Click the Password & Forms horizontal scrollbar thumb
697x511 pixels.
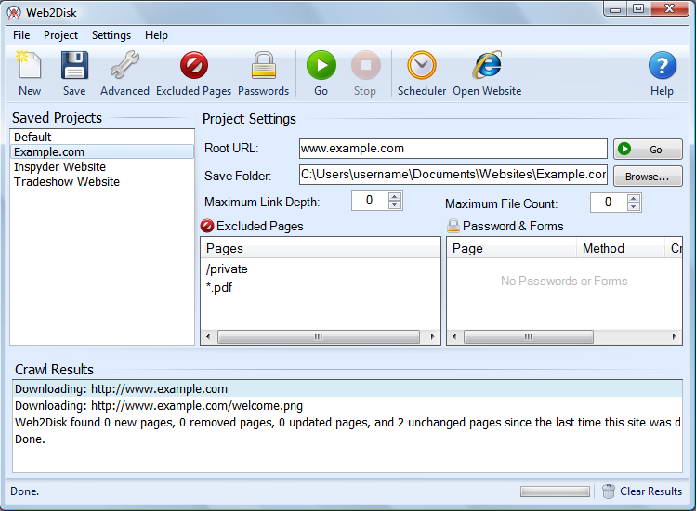coord(529,336)
